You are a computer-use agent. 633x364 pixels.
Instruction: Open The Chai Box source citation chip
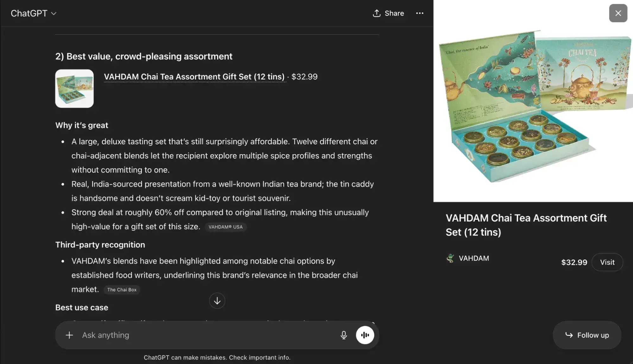tap(122, 289)
